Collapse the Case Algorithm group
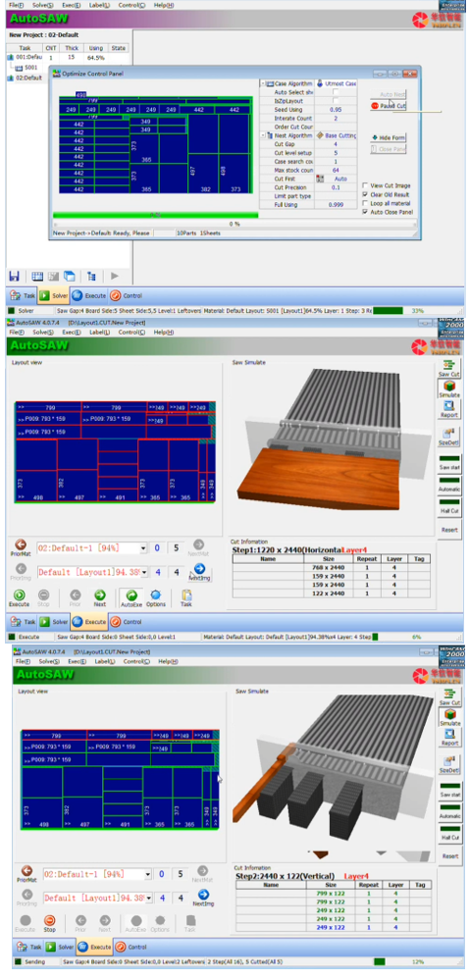The width and height of the screenshot is (469, 980). tap(263, 83)
